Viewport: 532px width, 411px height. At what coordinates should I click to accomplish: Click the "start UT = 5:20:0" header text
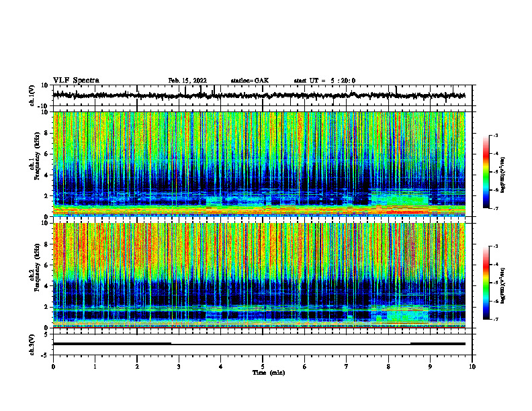click(x=324, y=81)
